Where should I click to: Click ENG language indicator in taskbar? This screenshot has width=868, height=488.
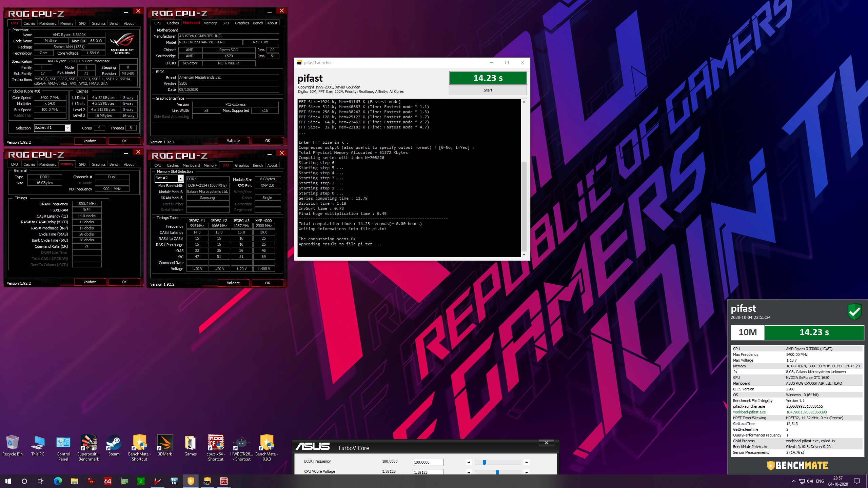click(x=820, y=481)
